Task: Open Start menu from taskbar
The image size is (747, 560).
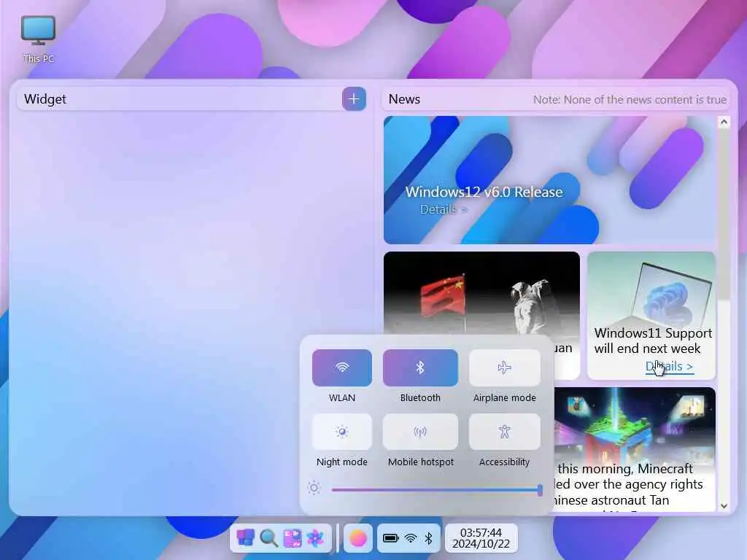Action: [x=245, y=538]
